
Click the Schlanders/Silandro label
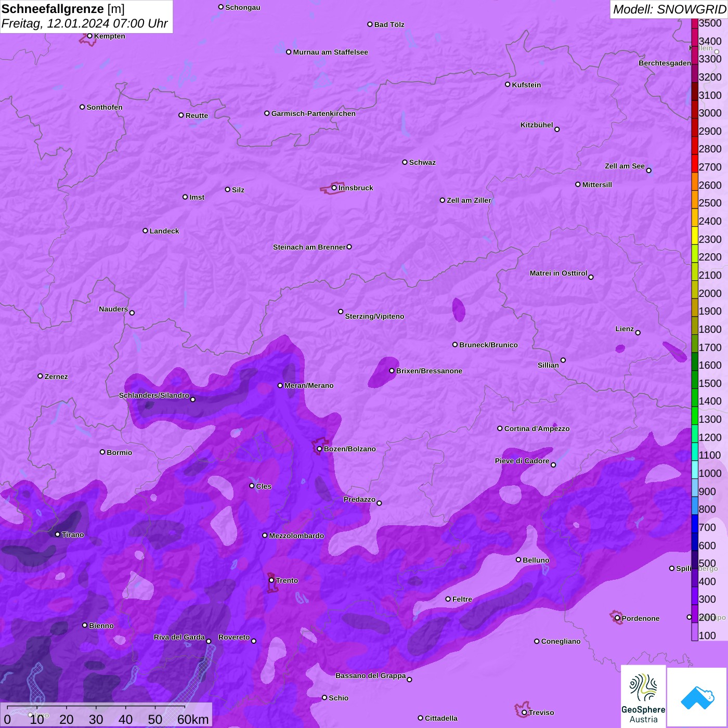coord(154,395)
